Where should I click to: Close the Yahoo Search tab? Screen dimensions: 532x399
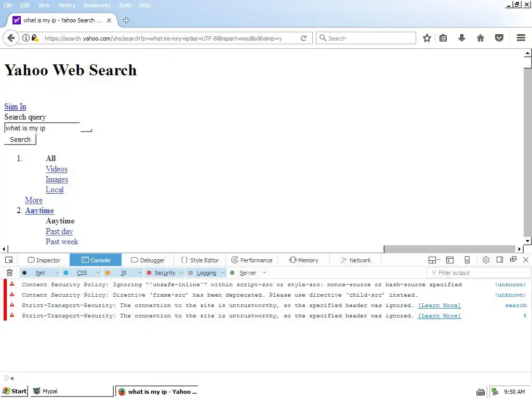pos(109,20)
